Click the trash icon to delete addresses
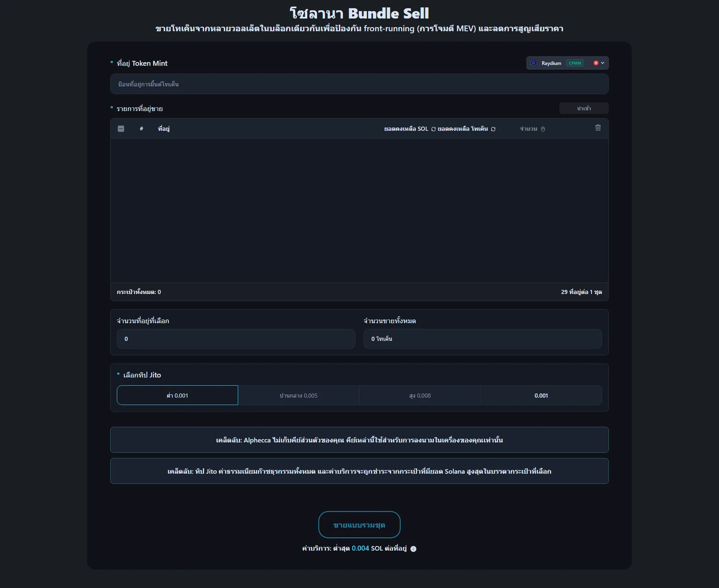The image size is (719, 588). point(598,128)
